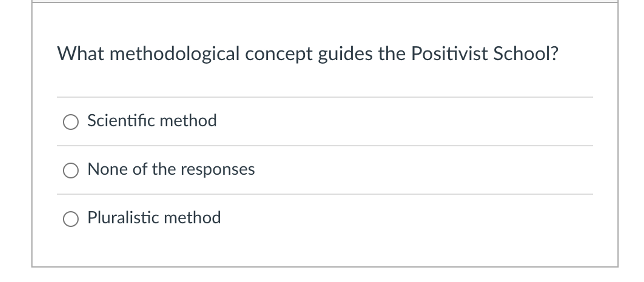Click the Scientific method label text

pos(152,121)
